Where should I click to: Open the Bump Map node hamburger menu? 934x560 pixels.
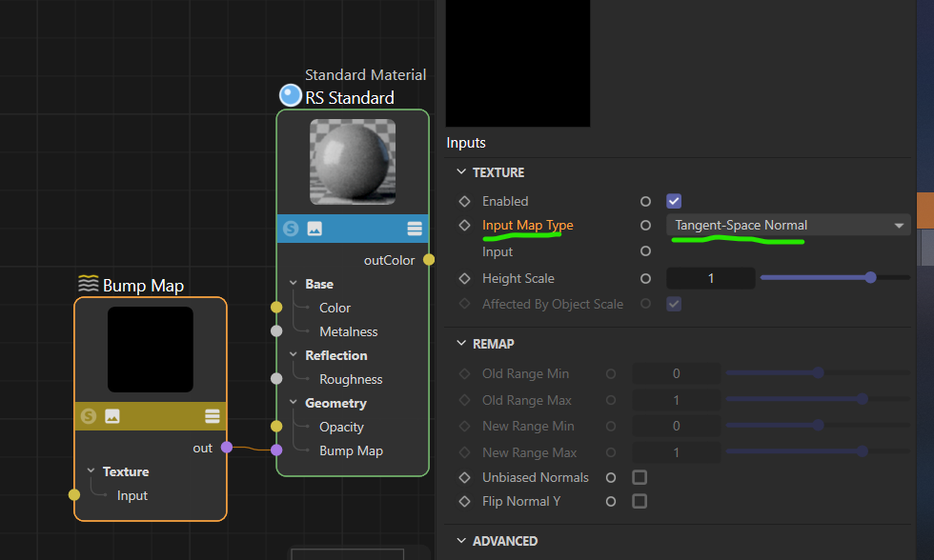click(x=213, y=416)
